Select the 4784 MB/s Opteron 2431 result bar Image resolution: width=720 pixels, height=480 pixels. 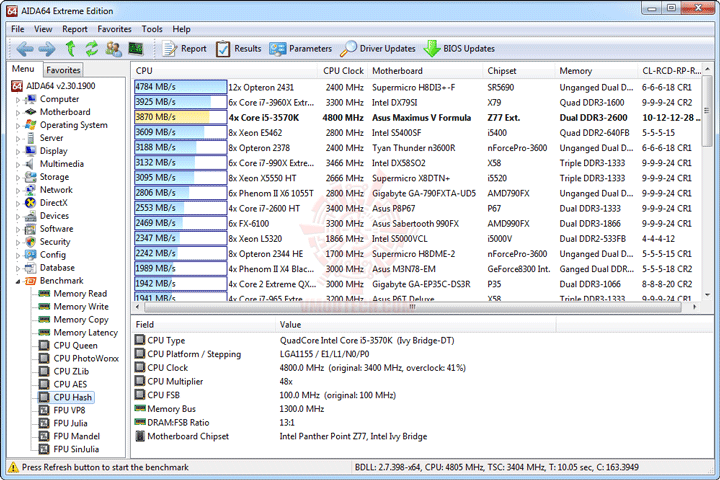click(180, 87)
